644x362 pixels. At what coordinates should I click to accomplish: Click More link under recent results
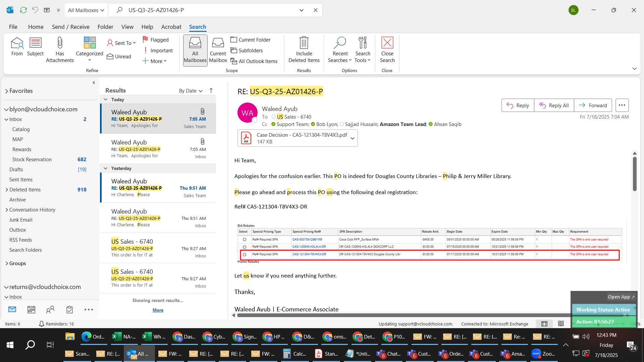point(158,310)
